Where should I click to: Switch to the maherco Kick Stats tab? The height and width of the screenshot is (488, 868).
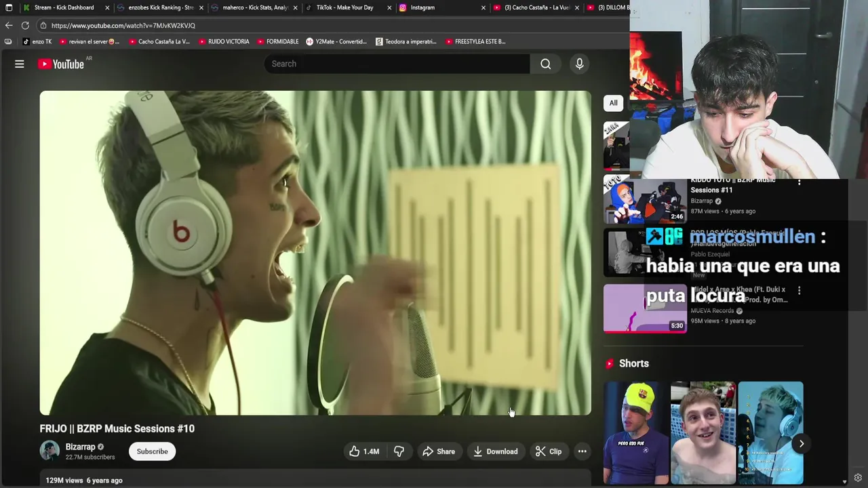255,7
